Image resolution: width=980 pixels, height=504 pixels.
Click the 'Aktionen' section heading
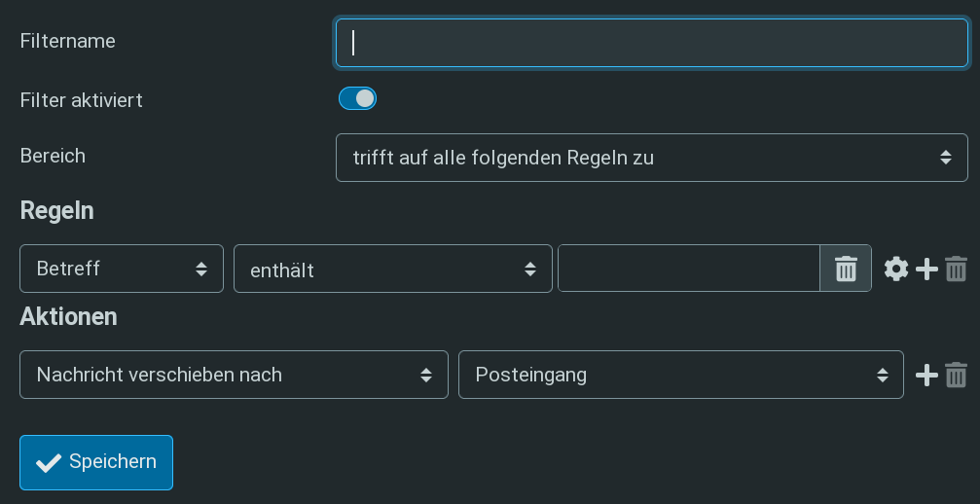[69, 316]
